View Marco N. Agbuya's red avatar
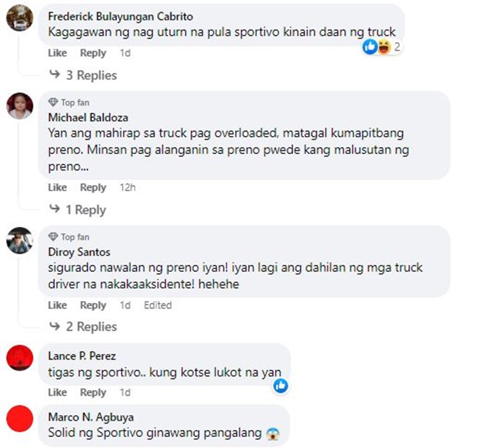Screen dimensions: 483x448 click(20, 418)
